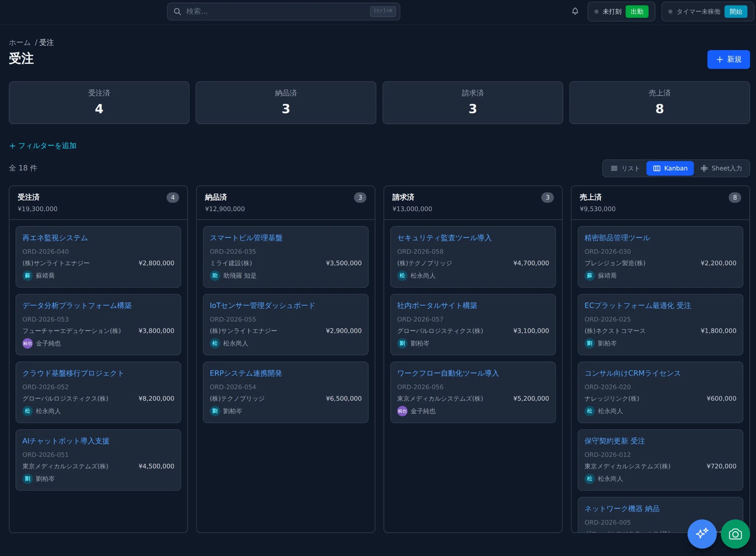Image resolution: width=756 pixels, height=556 pixels.
Task: Click avatar on ECプラットフォーム最適化 card
Action: point(590,343)
